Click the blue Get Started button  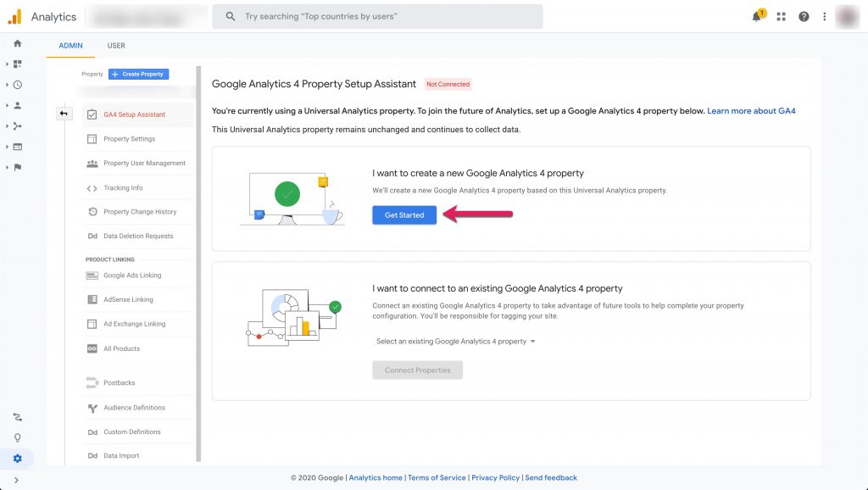click(x=404, y=214)
